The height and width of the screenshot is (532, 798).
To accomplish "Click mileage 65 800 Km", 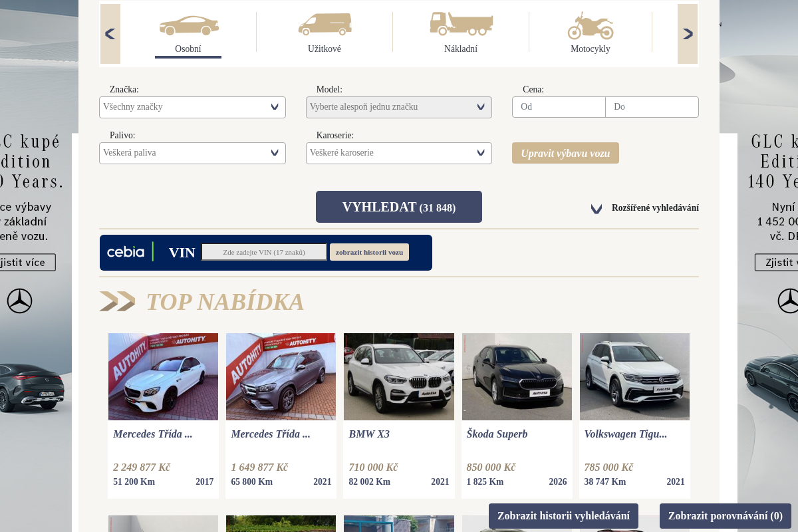I will pos(251,482).
